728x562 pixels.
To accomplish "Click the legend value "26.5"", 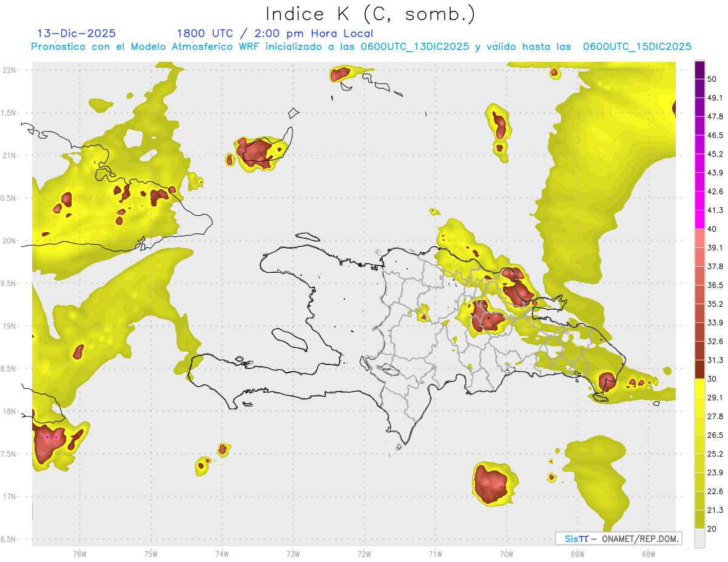I will pos(715,435).
